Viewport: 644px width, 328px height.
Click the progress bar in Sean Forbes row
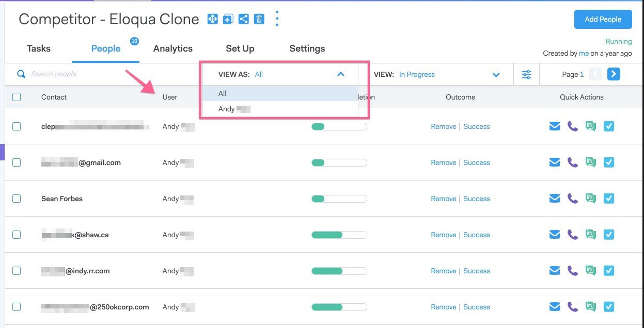tap(339, 199)
